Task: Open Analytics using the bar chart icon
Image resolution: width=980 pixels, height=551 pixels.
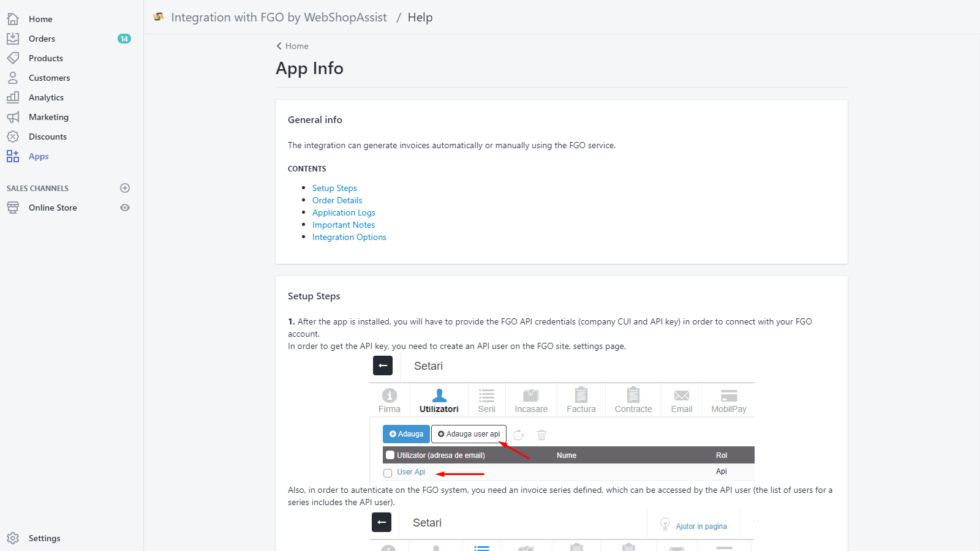Action: [x=13, y=97]
